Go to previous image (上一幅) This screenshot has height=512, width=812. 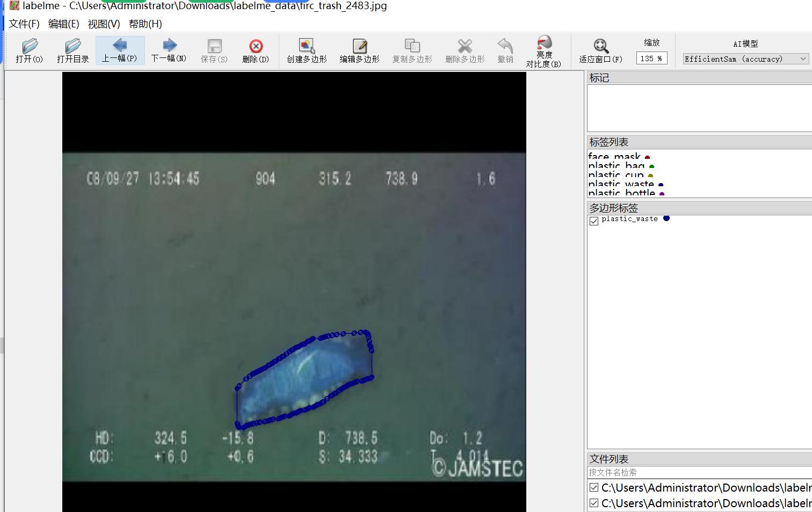(x=120, y=50)
